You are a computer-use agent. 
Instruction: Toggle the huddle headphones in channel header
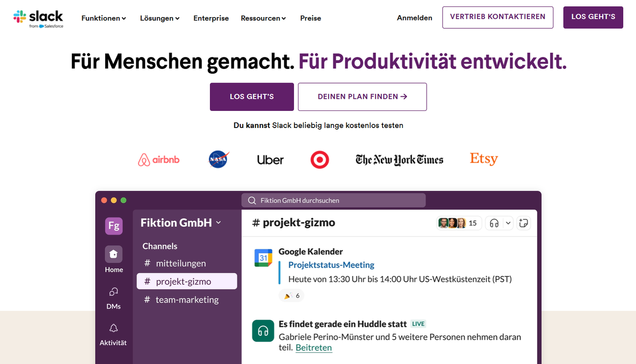coord(494,222)
